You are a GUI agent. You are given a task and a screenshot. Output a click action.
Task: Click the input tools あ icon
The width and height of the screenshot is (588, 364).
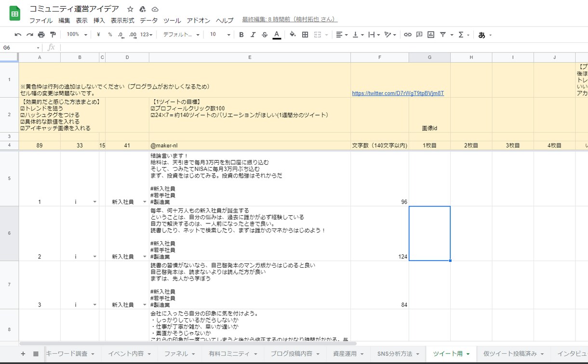click(x=481, y=35)
